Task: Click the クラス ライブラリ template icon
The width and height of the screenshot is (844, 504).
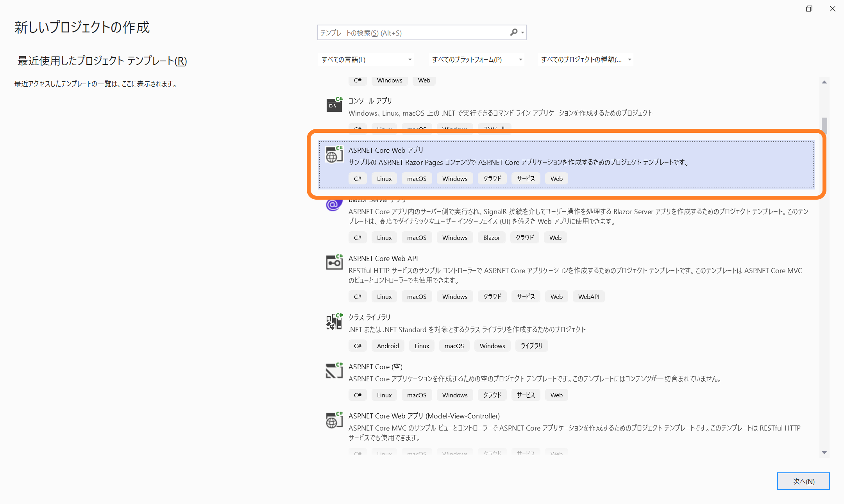Action: click(334, 322)
